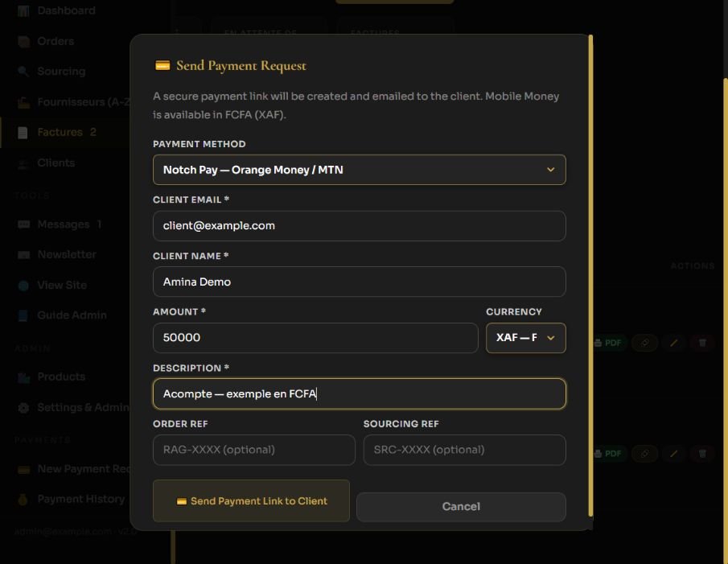Open the Payment Method dropdown
Screen dimensions: 728x564
pyautogui.click(x=360, y=170)
